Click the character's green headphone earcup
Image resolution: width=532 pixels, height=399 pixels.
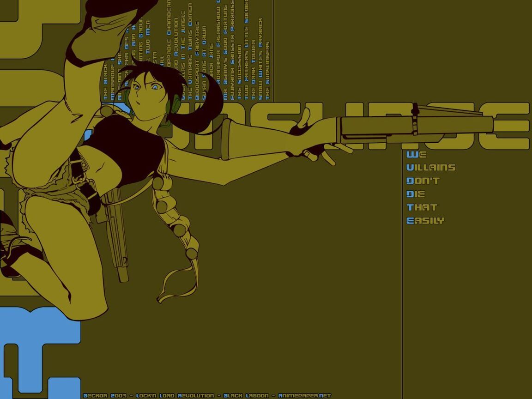[x=175, y=104]
